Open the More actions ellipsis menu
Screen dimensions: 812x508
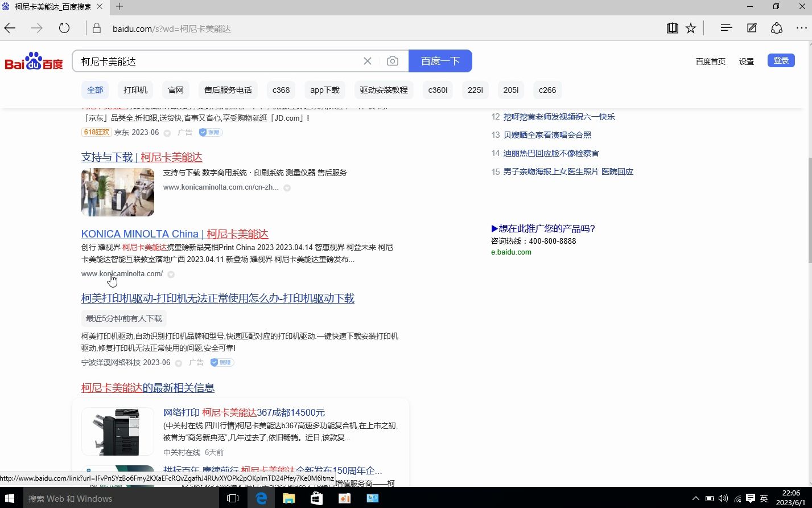(801, 27)
